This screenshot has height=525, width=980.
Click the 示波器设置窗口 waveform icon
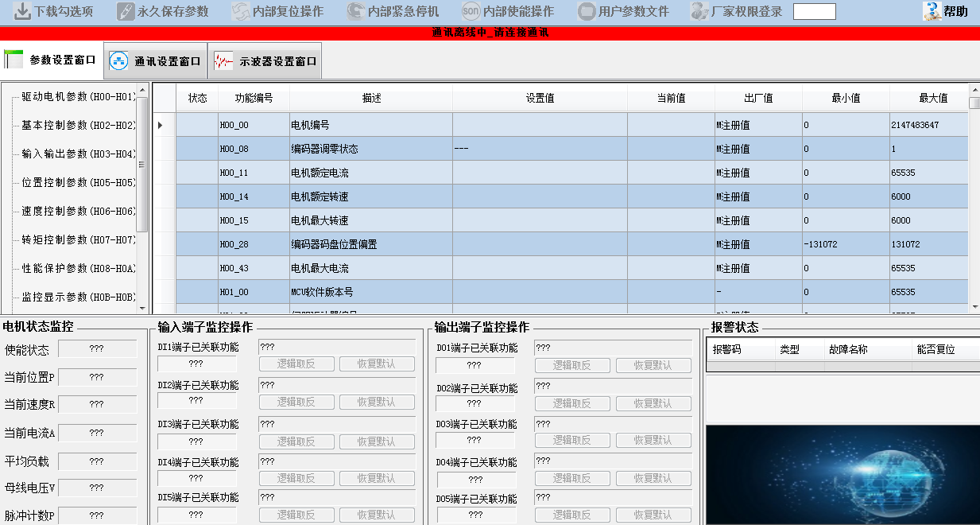[x=223, y=60]
